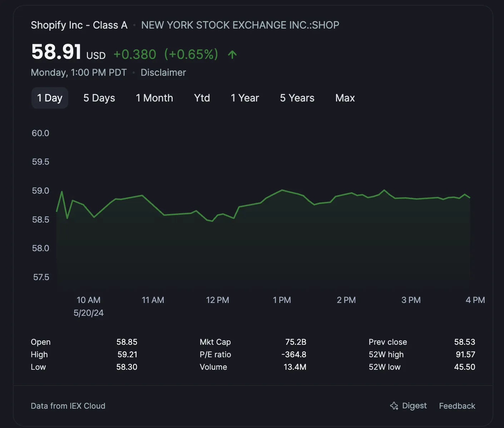The width and height of the screenshot is (504, 428).
Task: Click the 10 AM axis label
Action: click(89, 300)
